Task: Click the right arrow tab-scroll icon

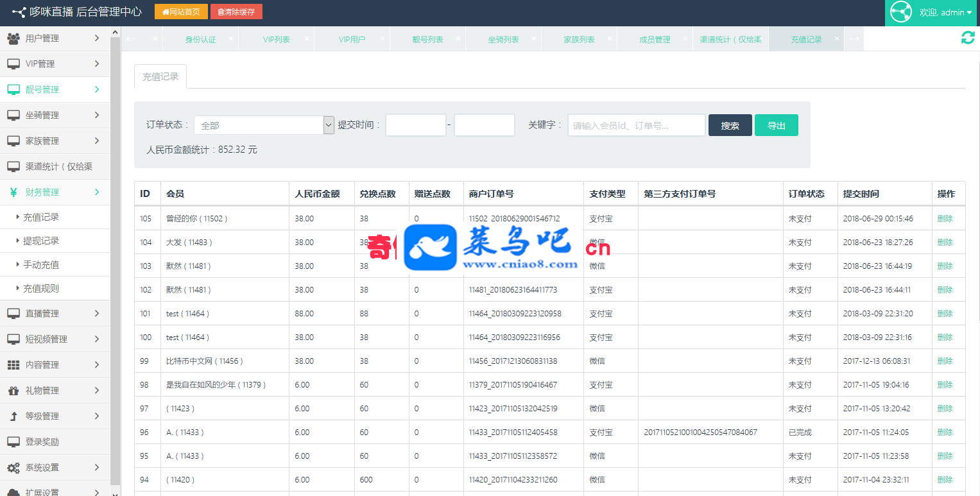Action: [x=854, y=39]
